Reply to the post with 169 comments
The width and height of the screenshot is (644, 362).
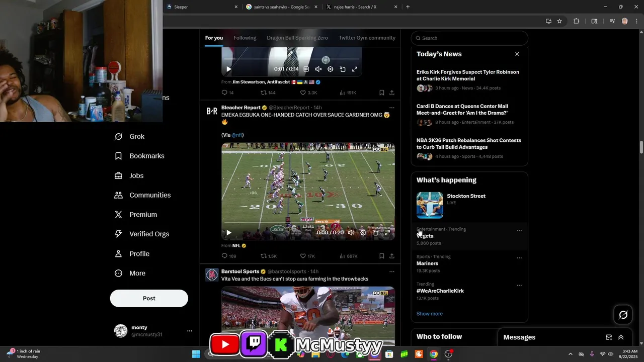pyautogui.click(x=228, y=256)
